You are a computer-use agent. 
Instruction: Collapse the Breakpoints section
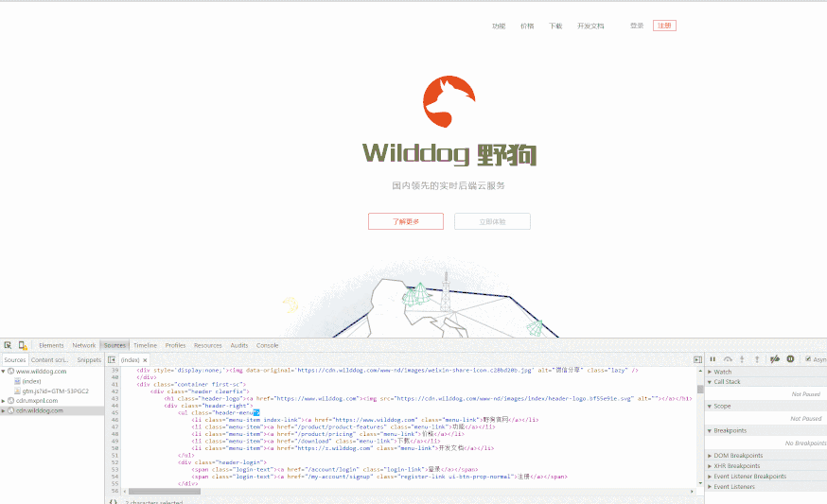click(x=710, y=431)
